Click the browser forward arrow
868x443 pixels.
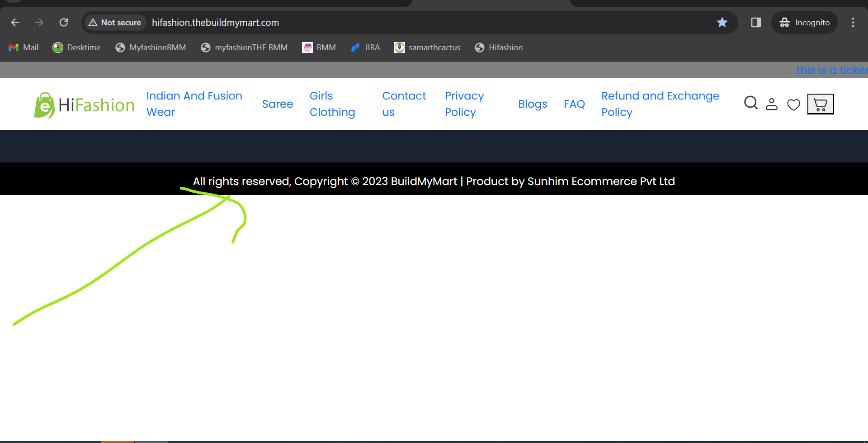39,23
